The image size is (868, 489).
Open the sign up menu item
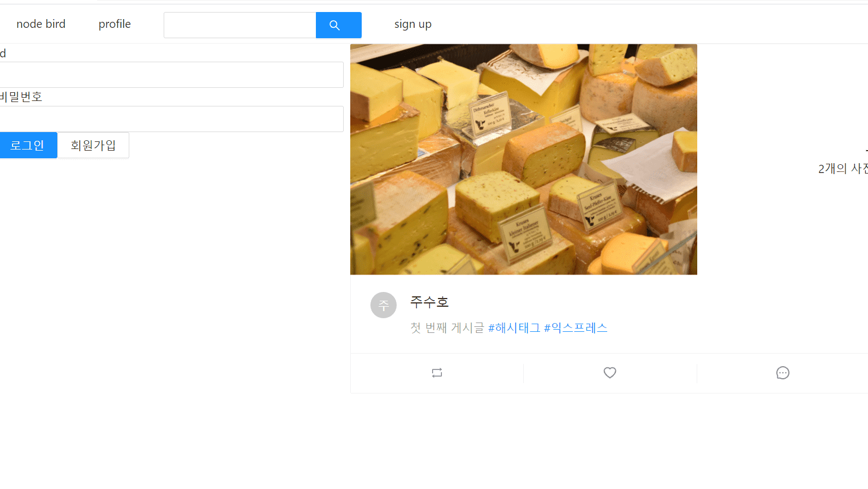(413, 24)
